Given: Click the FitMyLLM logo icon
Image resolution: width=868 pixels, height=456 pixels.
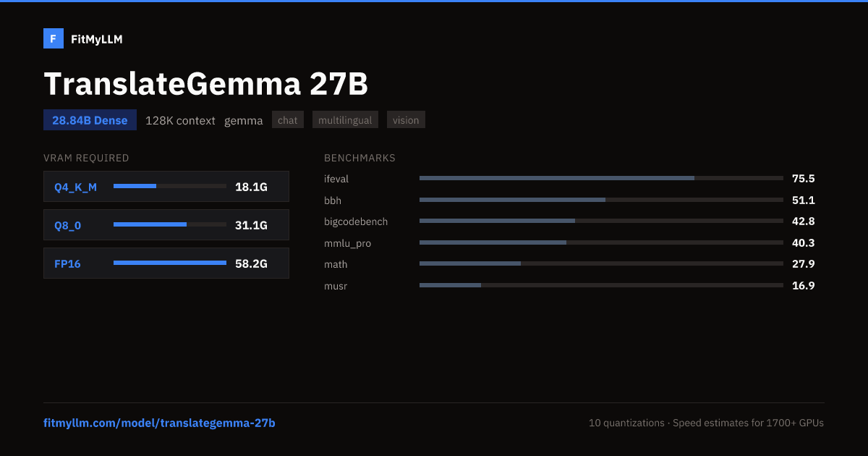Looking at the screenshot, I should pyautogui.click(x=54, y=38).
